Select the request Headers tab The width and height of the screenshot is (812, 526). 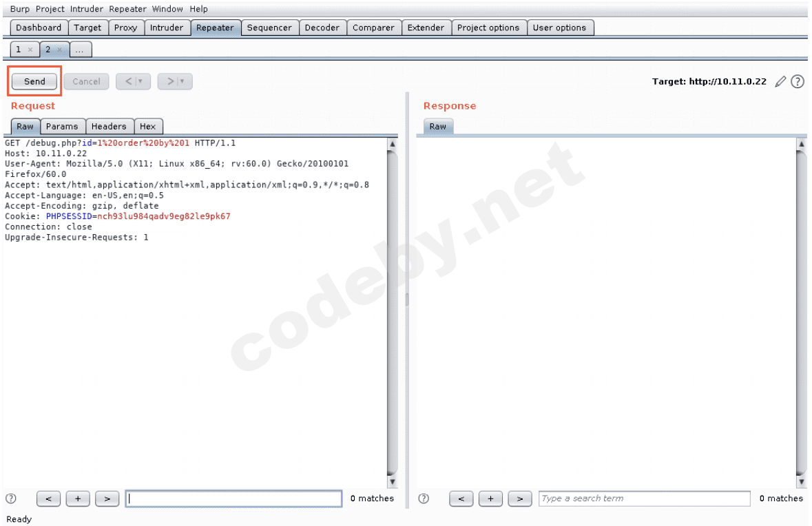pos(109,126)
